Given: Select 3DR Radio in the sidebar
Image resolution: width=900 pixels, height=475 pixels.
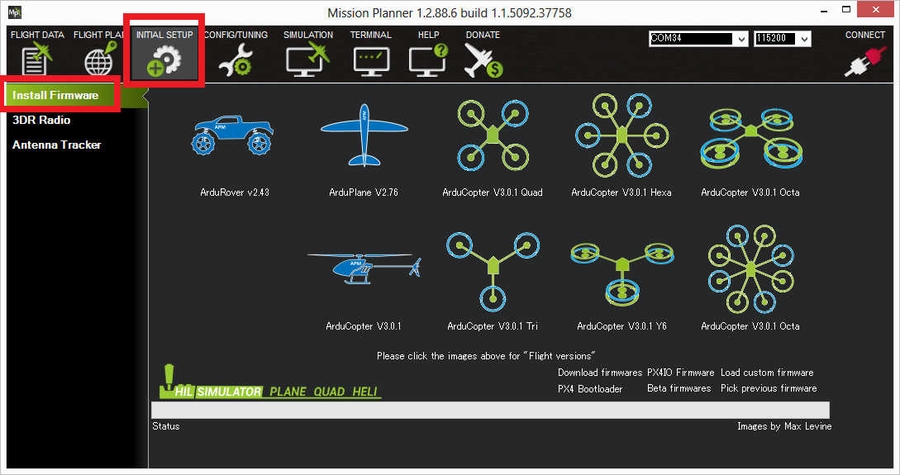Looking at the screenshot, I should [x=41, y=120].
